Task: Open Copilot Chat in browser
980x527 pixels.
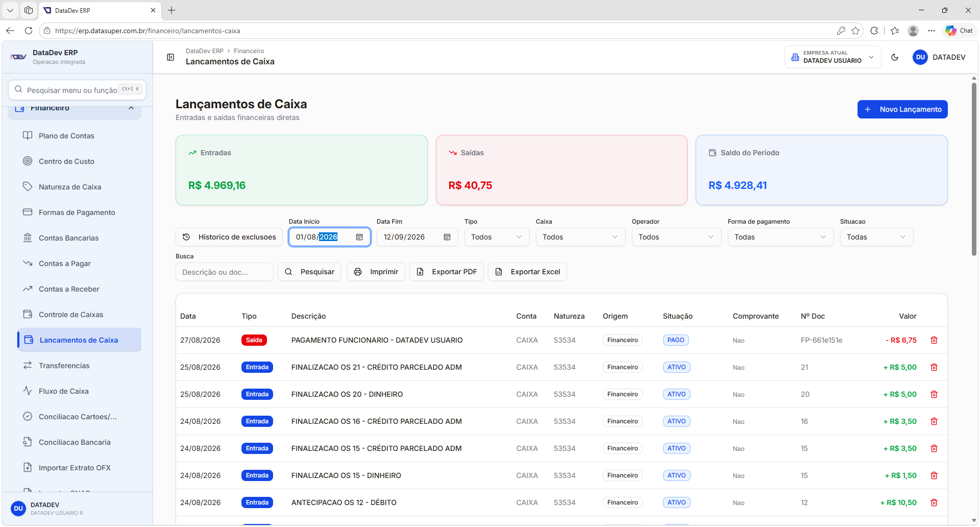Action: pyautogui.click(x=959, y=31)
